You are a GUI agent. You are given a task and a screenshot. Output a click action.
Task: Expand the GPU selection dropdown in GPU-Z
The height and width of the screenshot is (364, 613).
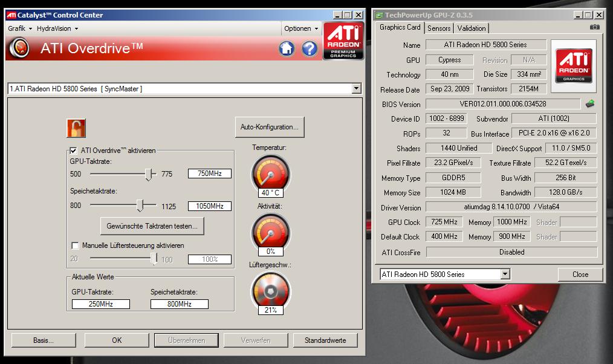click(505, 274)
